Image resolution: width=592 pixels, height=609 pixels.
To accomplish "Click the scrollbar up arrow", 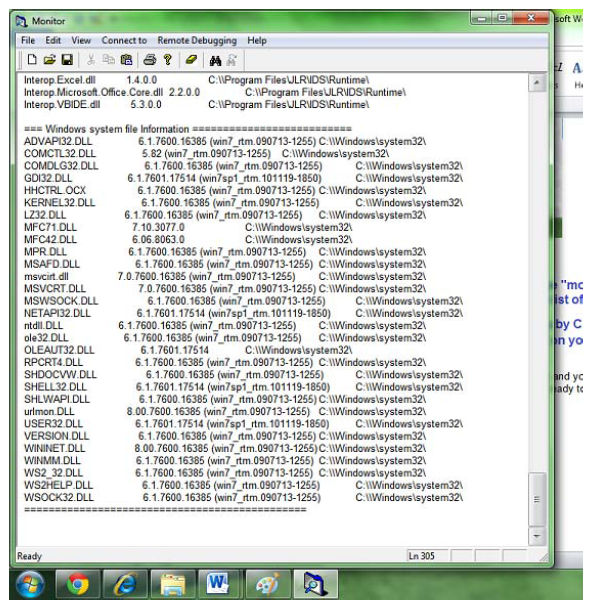I will (x=537, y=82).
